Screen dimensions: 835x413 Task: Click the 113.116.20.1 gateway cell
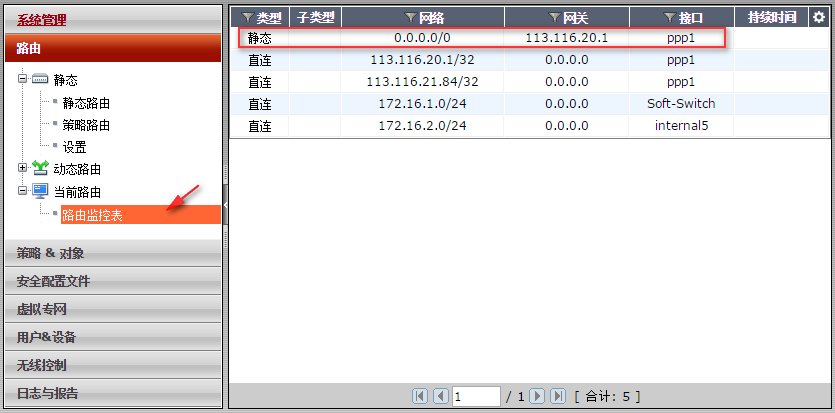[x=567, y=38]
